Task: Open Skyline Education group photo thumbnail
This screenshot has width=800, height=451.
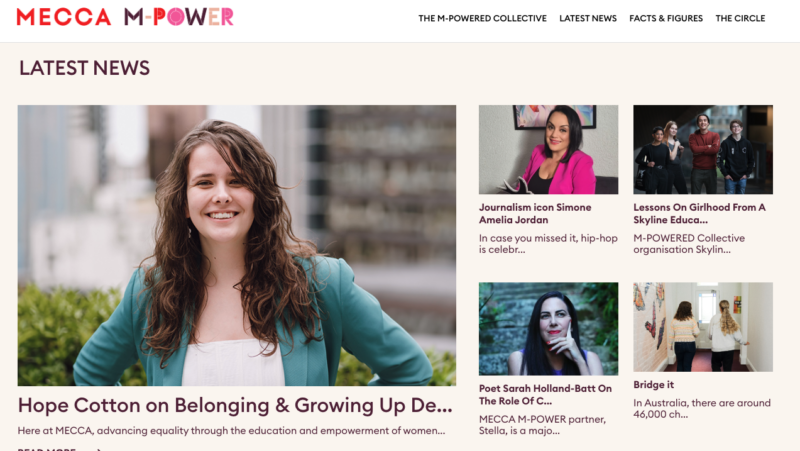Action: (703, 149)
